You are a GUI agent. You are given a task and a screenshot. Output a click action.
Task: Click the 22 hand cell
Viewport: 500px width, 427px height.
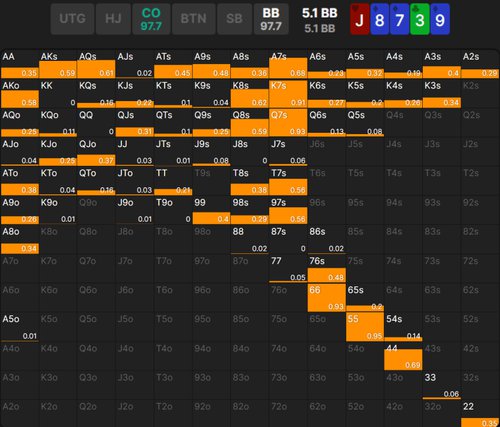[480, 414]
